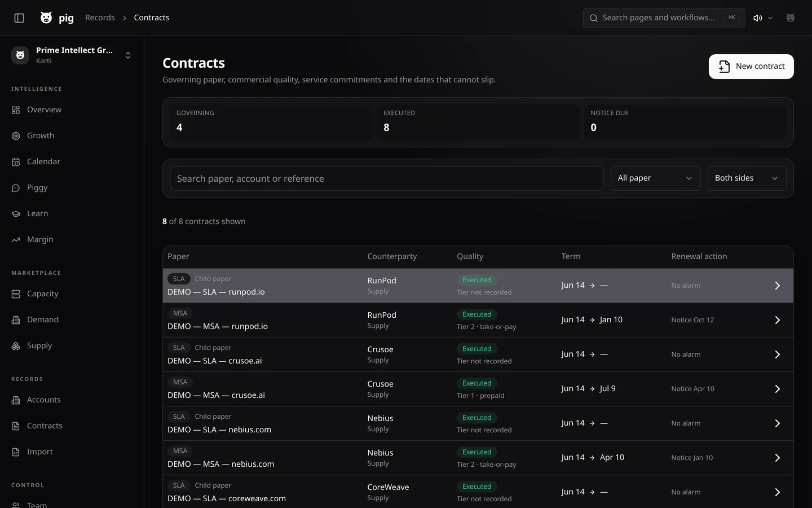Click the Capacity server icon
This screenshot has height=508, width=812.
tap(16, 294)
